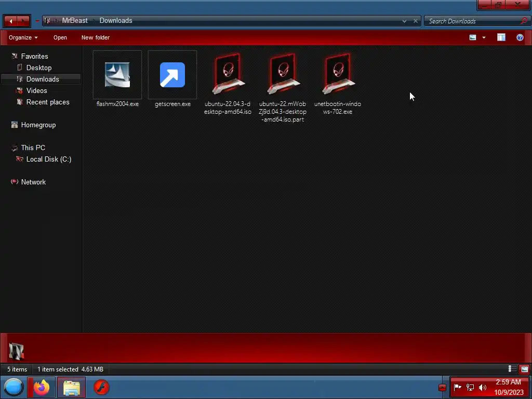532x399 pixels.
Task: Open Downloads in the navigation pane
Action: pyautogui.click(x=43, y=79)
